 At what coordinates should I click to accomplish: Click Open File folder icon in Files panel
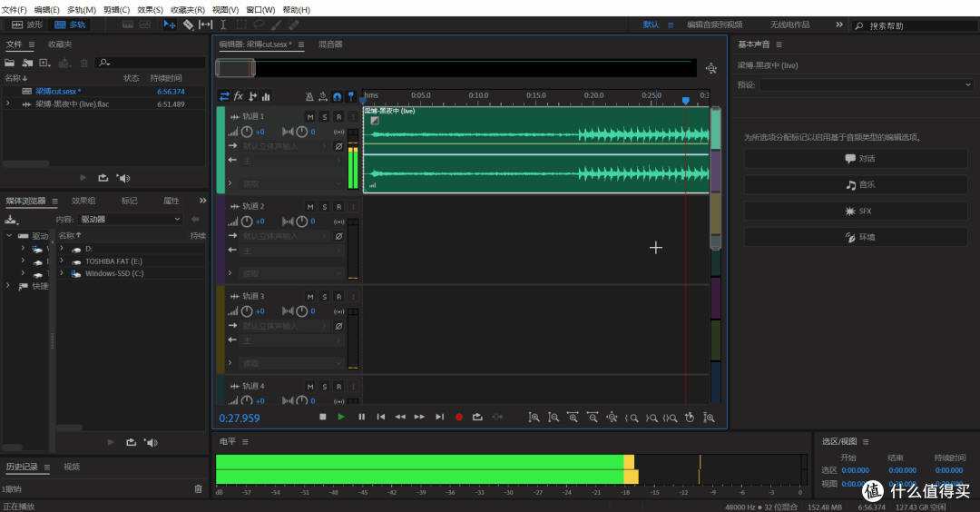pos(9,63)
